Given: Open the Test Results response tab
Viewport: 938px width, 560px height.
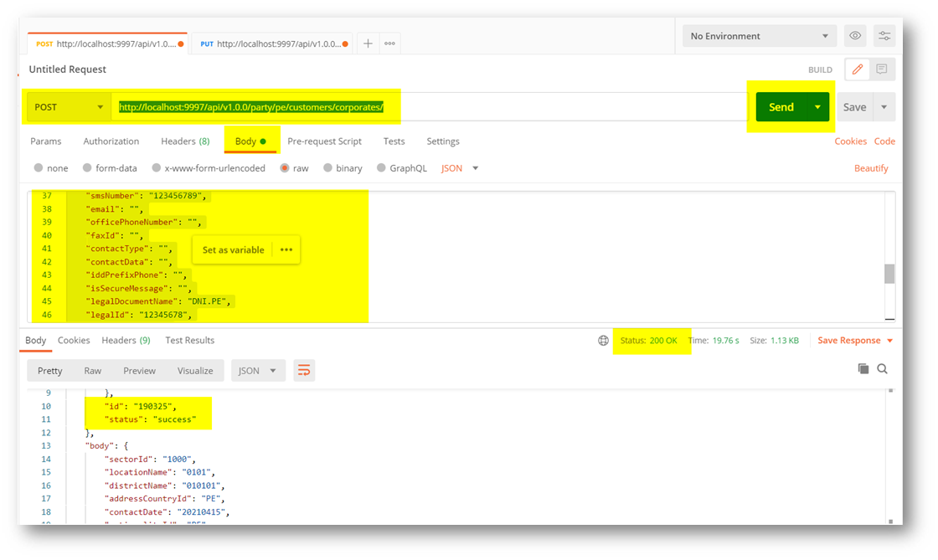Looking at the screenshot, I should [x=189, y=341].
